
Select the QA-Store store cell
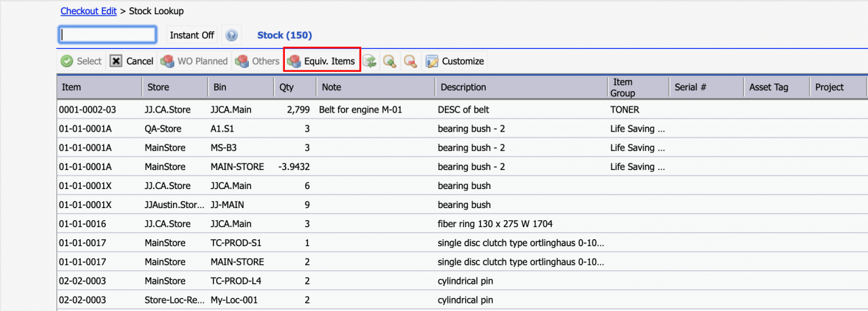point(164,128)
